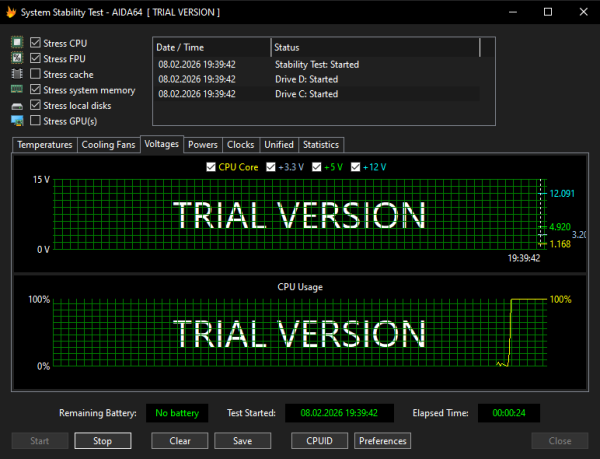Viewport: 600px width, 459px height.
Task: Click the monitor icon beside Stress GPU(s)
Action: (x=17, y=121)
